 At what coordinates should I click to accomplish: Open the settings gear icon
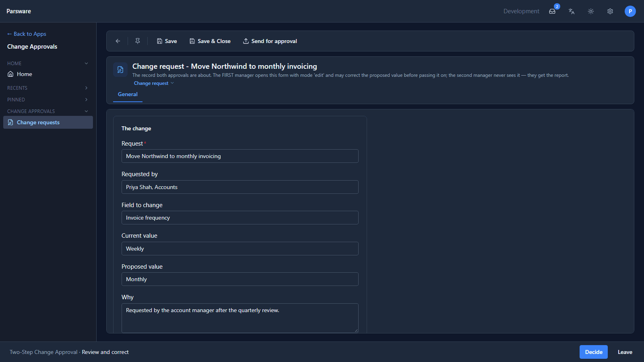tap(610, 11)
